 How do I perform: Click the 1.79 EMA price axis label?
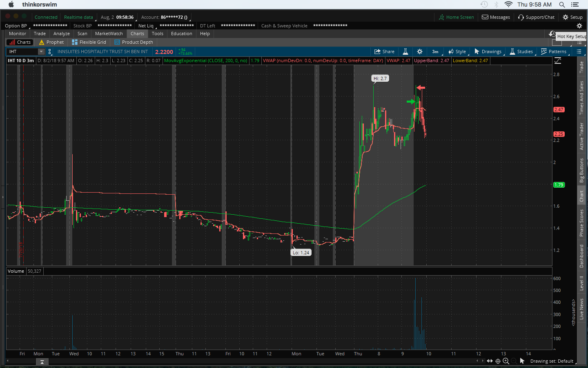pos(559,185)
